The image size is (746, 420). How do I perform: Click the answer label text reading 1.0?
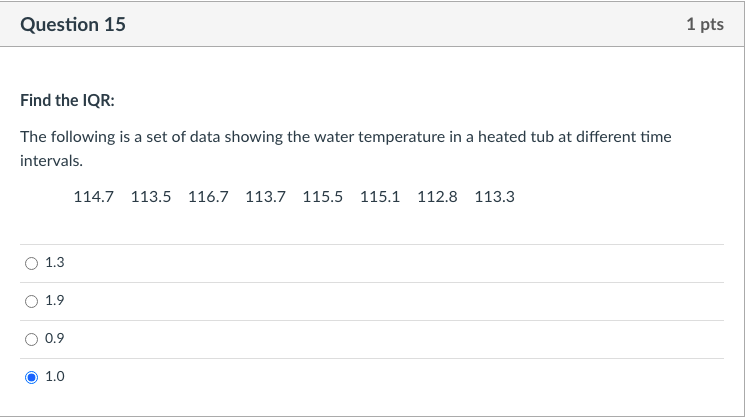(55, 377)
